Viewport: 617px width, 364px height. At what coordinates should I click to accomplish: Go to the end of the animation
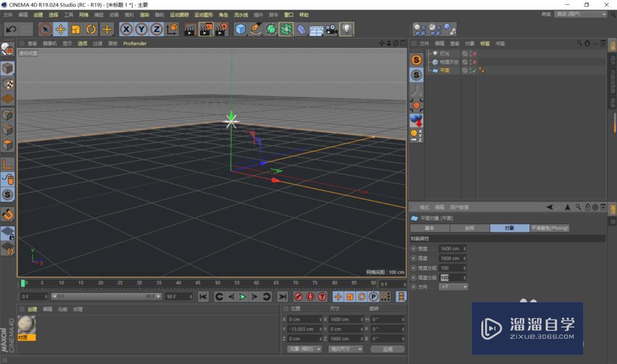pyautogui.click(x=282, y=297)
